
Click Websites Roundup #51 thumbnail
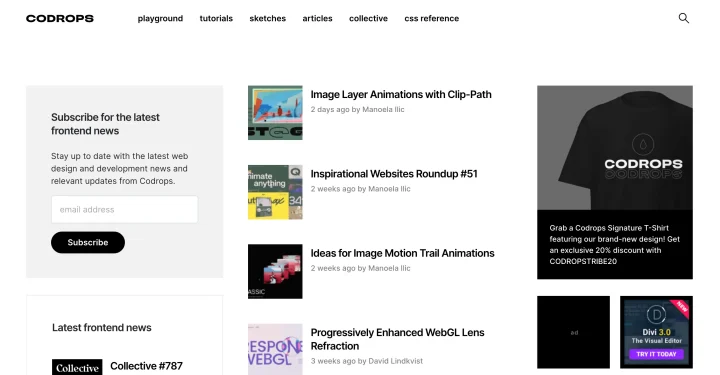coord(275,192)
